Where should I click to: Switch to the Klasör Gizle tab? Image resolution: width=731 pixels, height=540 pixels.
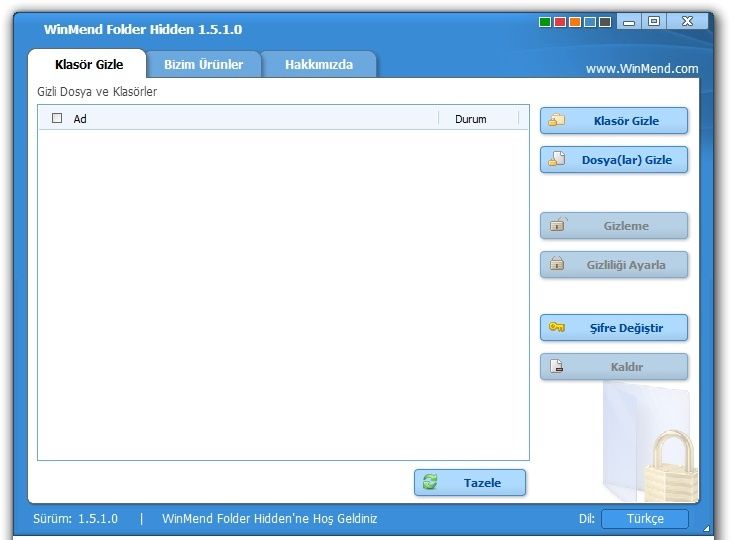tap(88, 64)
